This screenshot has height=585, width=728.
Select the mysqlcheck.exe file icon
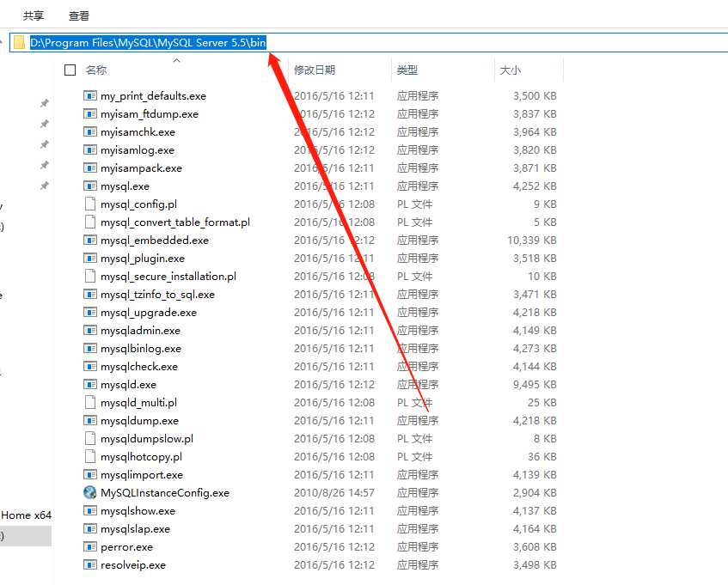(90, 367)
